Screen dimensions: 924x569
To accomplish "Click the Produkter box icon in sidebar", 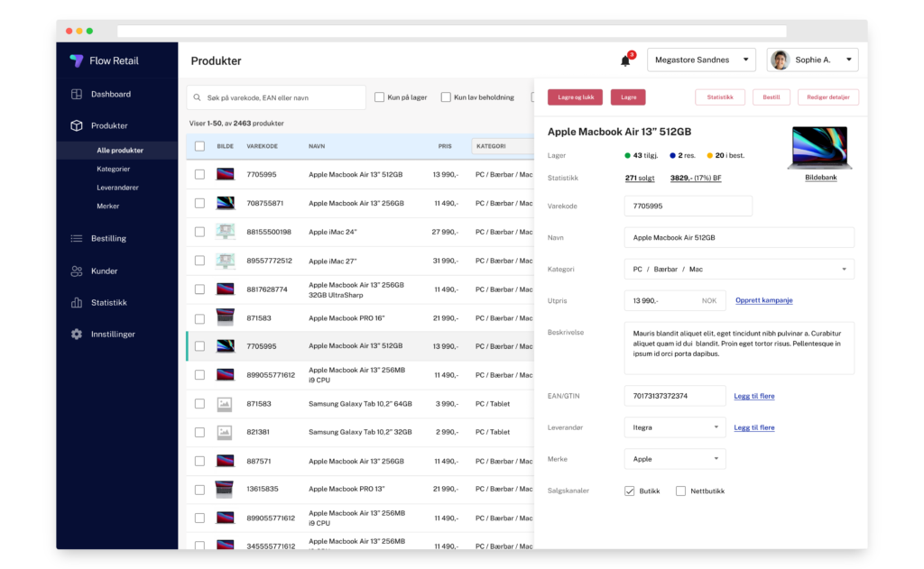I will click(x=77, y=125).
